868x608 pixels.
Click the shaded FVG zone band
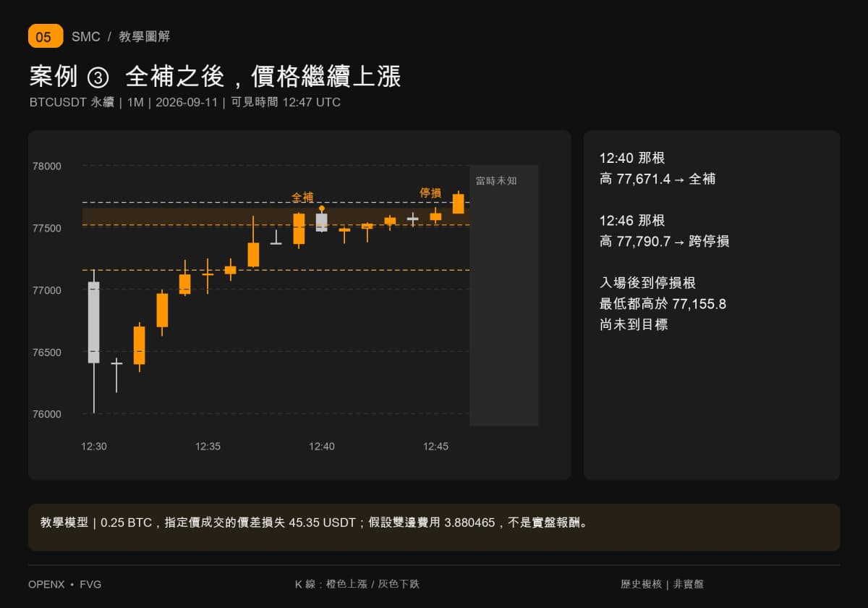[x=276, y=216]
